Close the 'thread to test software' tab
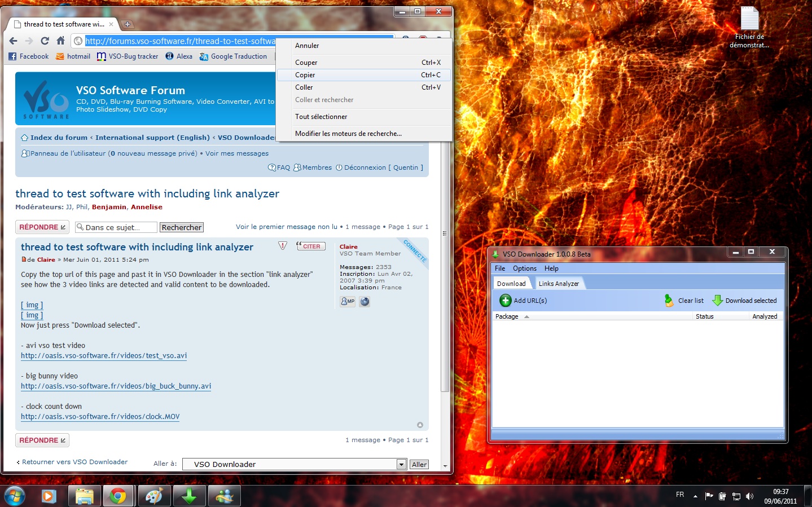The image size is (812, 507). coord(111,24)
